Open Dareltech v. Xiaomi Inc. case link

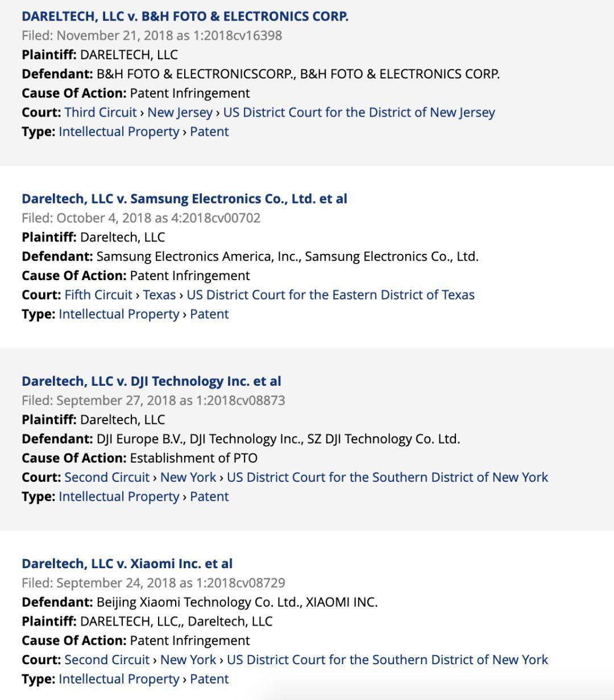point(127,564)
